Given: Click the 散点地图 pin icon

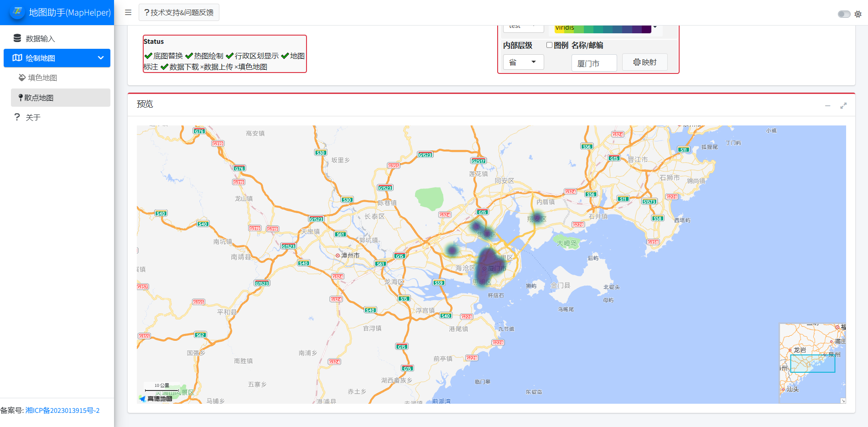Looking at the screenshot, I should [x=21, y=98].
